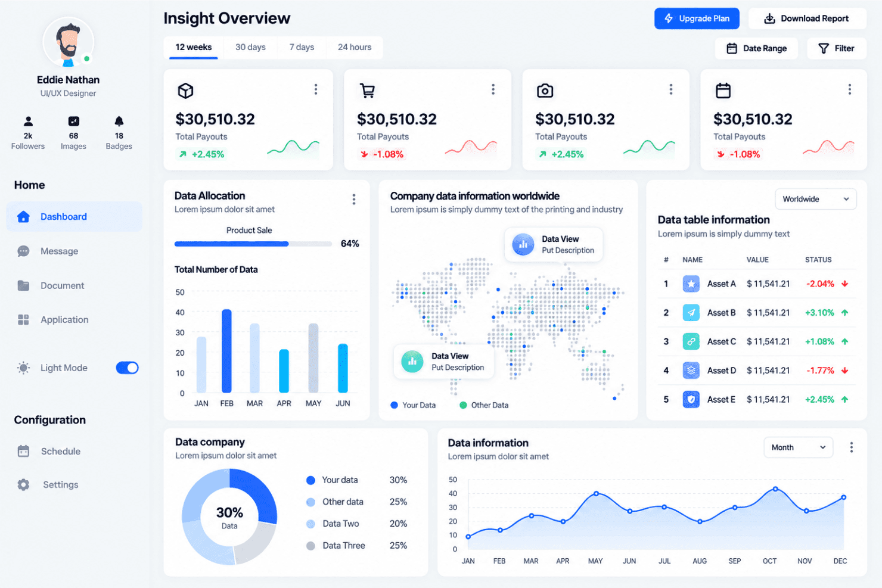Screen dimensions: 882x588
Task: Click Asset D value $11,541.21
Action: tap(768, 371)
